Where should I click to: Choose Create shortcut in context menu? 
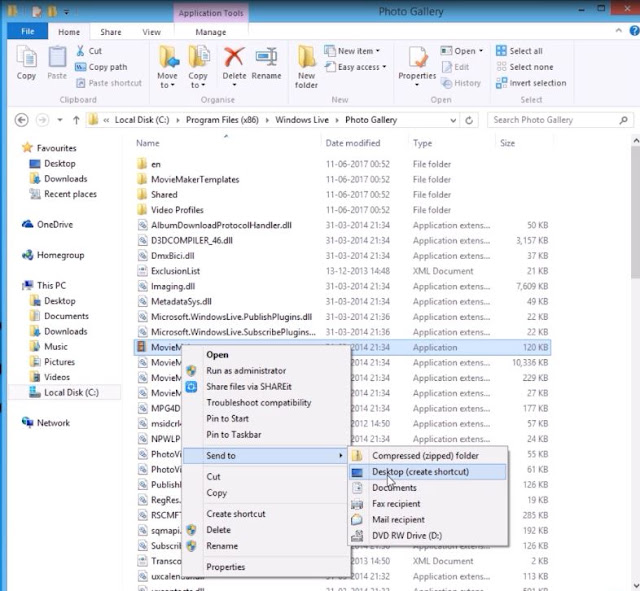[236, 514]
